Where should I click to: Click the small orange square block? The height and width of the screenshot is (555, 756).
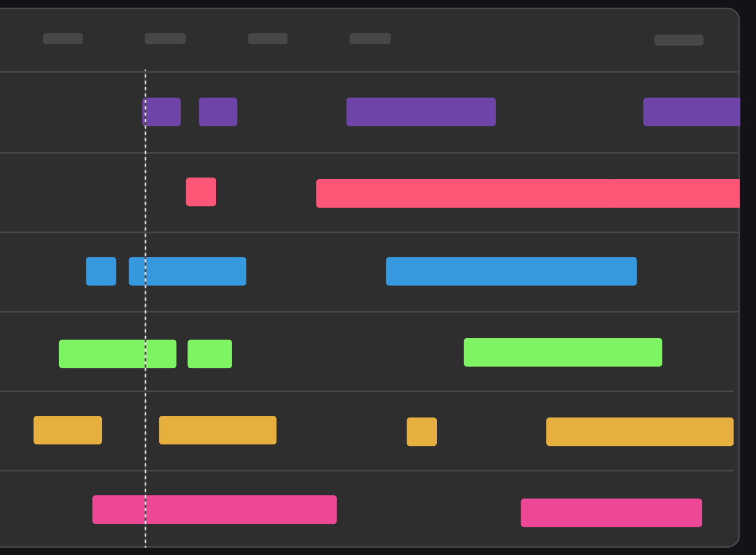point(422,432)
